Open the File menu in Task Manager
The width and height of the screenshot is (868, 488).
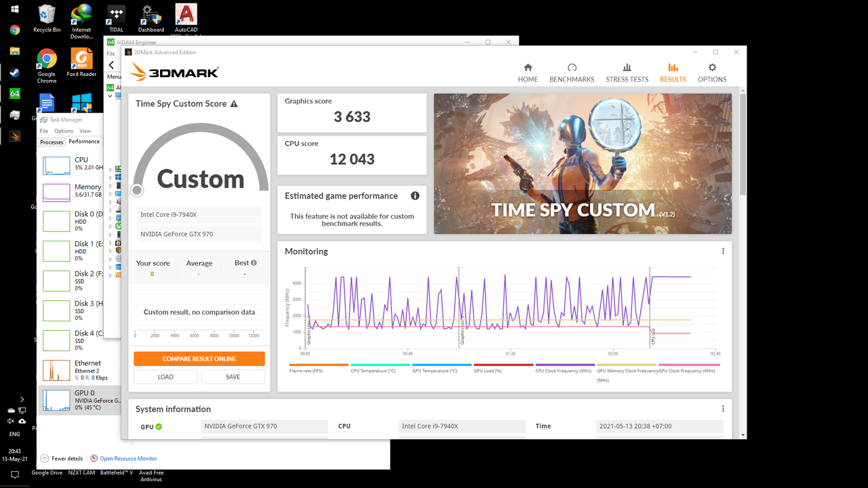pos(44,131)
